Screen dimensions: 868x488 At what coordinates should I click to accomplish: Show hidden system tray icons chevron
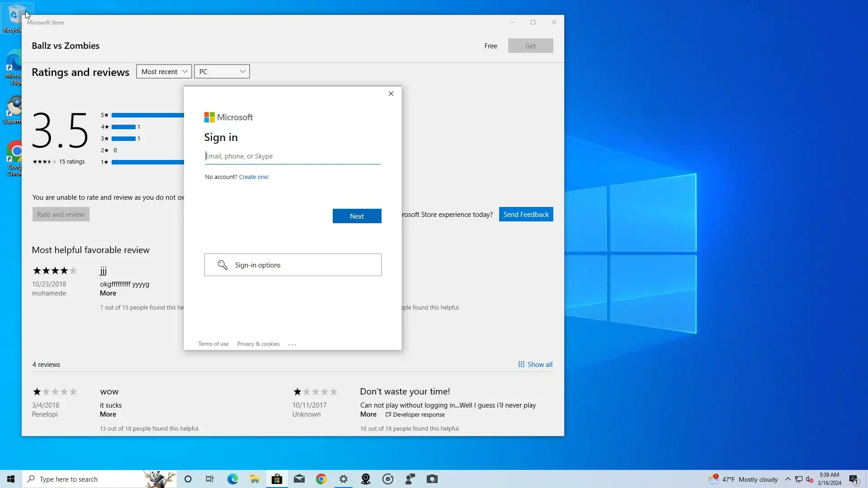(788, 479)
